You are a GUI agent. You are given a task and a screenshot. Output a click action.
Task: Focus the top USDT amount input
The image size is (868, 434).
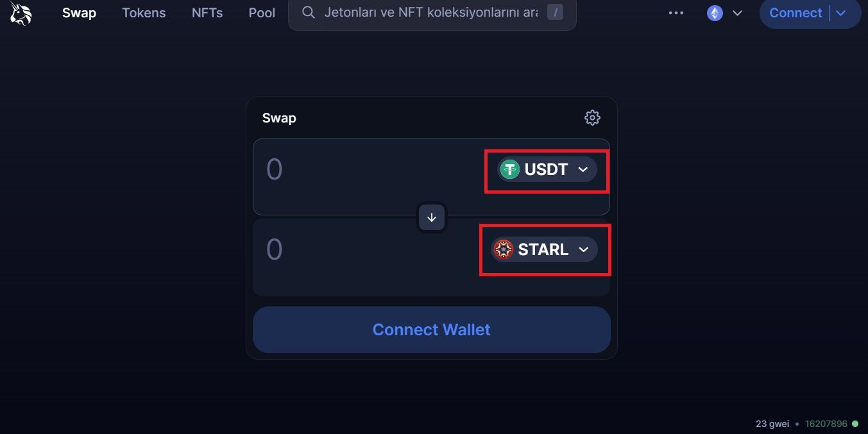pos(366,169)
